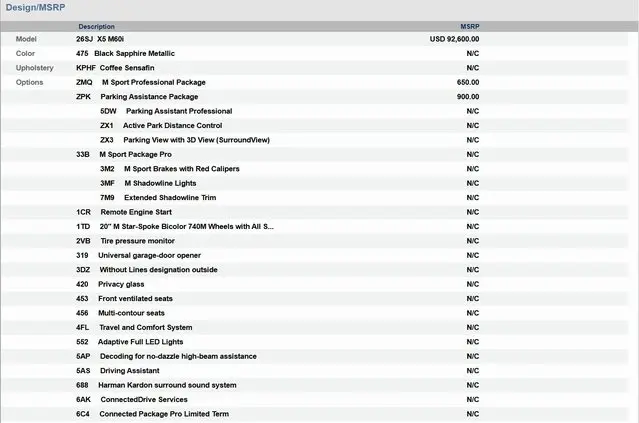Select Harman Kardon surround sound system

pyautogui.click(x=168, y=385)
